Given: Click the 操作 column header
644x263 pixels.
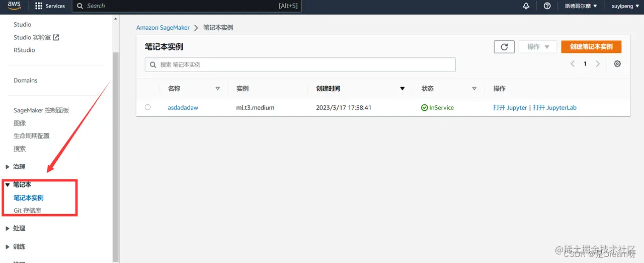Looking at the screenshot, I should pyautogui.click(x=500, y=89).
